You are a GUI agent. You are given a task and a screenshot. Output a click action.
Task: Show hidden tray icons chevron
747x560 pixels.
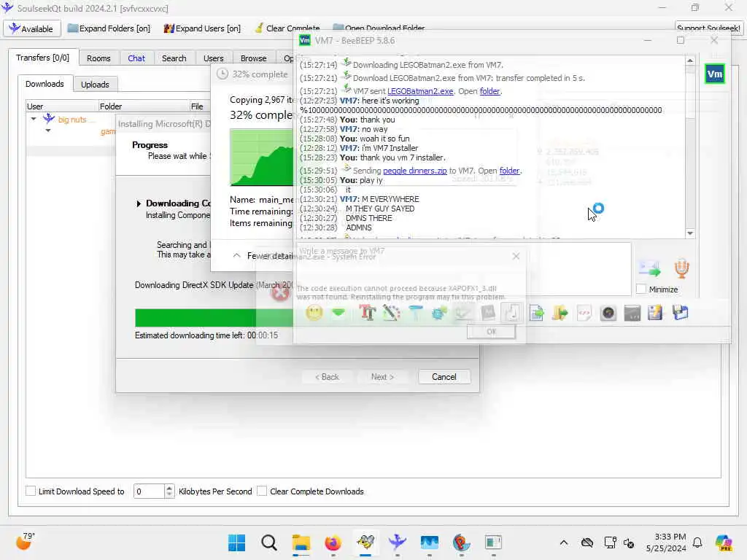[x=564, y=542]
